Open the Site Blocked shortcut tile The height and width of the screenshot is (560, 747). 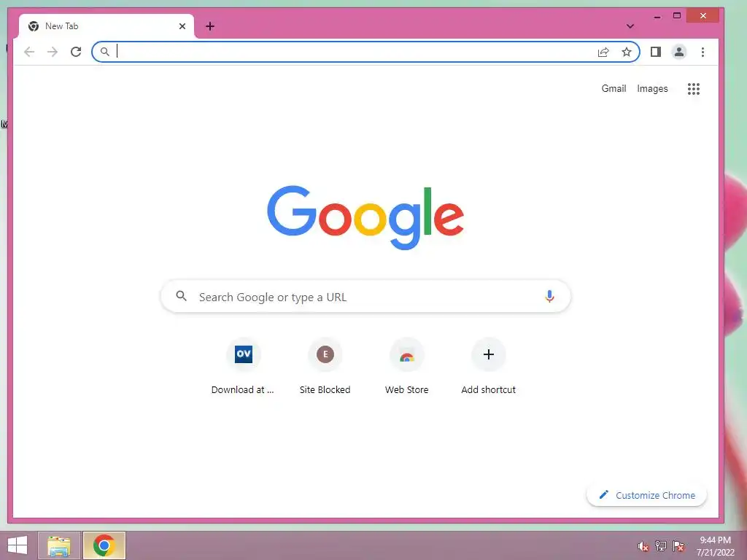pos(325,367)
